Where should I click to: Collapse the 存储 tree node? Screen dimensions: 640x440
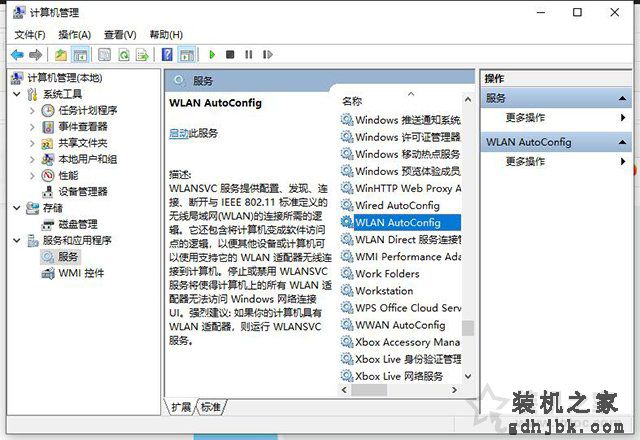coord(17,208)
